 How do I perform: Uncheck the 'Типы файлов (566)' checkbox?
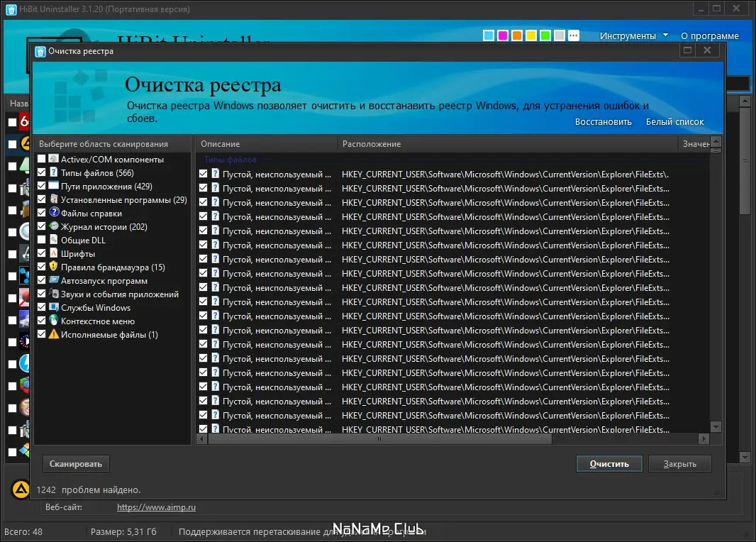41,172
